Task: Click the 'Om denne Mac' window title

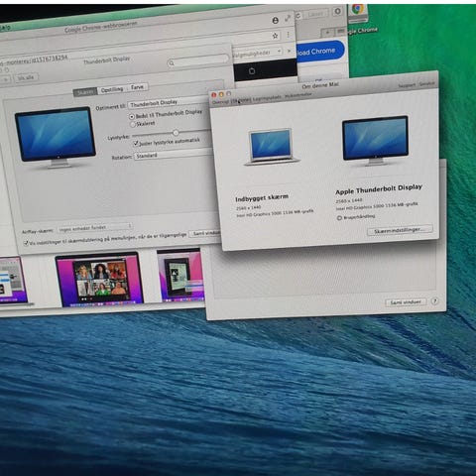Action: (x=320, y=85)
